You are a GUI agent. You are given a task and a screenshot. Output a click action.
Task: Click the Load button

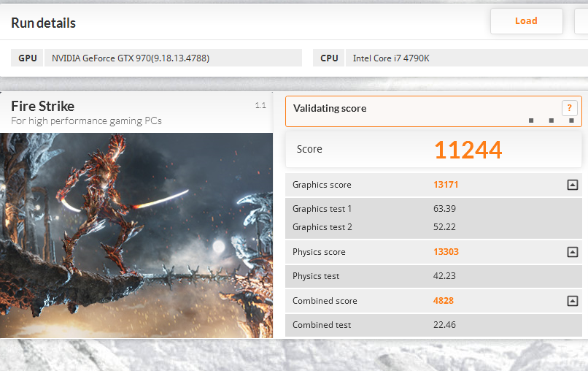coord(526,21)
